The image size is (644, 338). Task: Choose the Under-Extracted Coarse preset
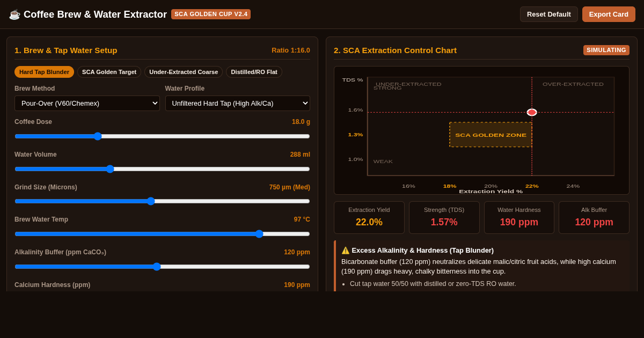(184, 72)
